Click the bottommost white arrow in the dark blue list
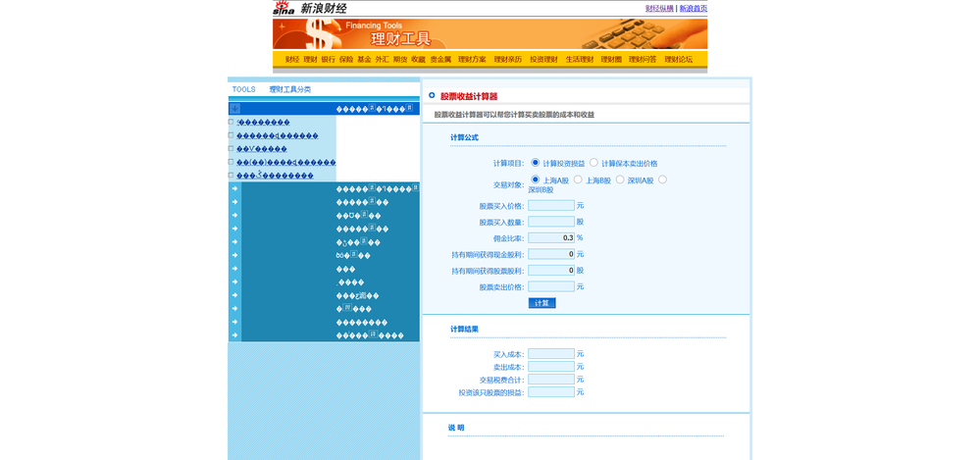Screen dimensions: 980x460 235,335
